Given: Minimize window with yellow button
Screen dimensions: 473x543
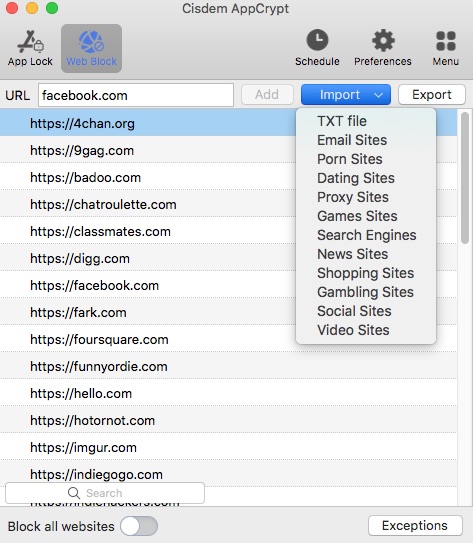Looking at the screenshot, I should (32, 8).
